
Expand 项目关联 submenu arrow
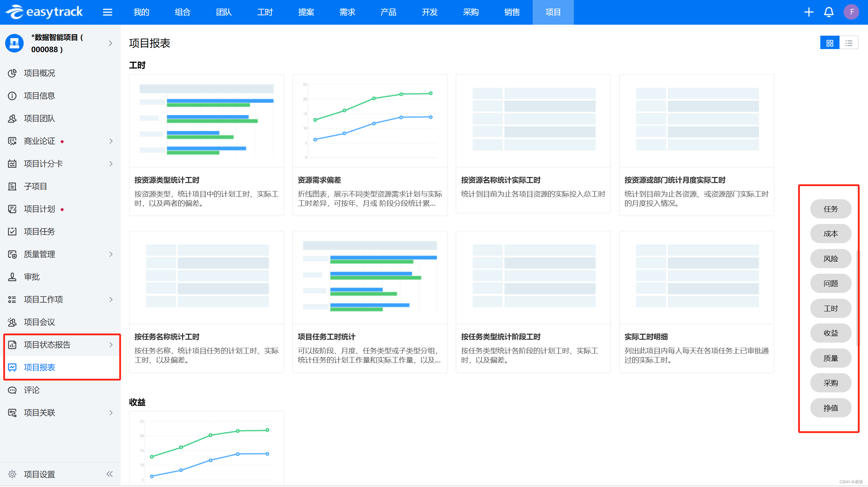[111, 413]
